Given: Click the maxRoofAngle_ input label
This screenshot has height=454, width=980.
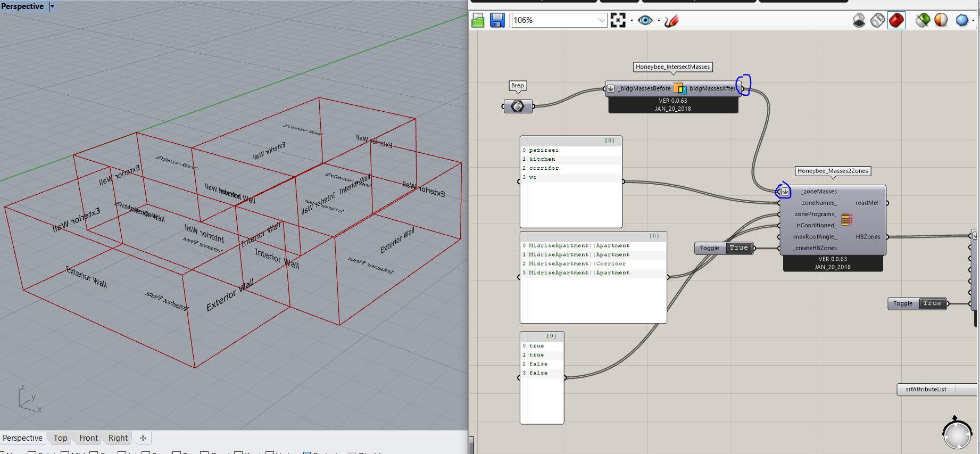Looking at the screenshot, I should click(x=815, y=237).
